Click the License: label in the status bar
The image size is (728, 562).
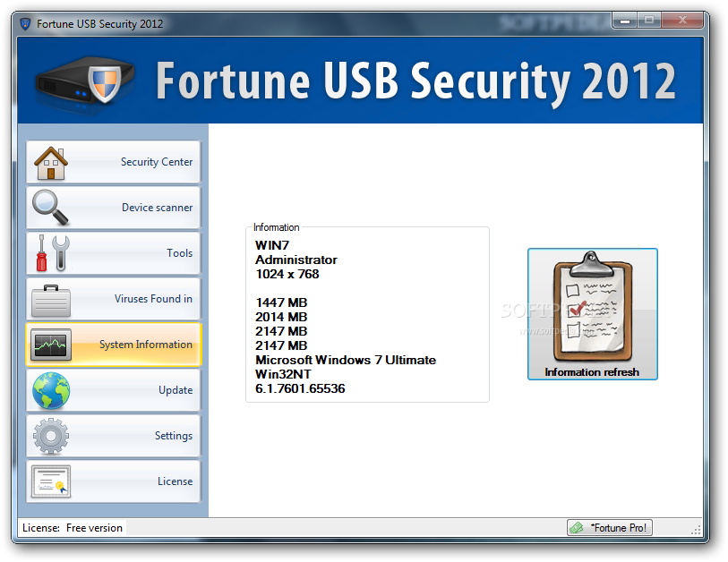pyautogui.click(x=41, y=528)
